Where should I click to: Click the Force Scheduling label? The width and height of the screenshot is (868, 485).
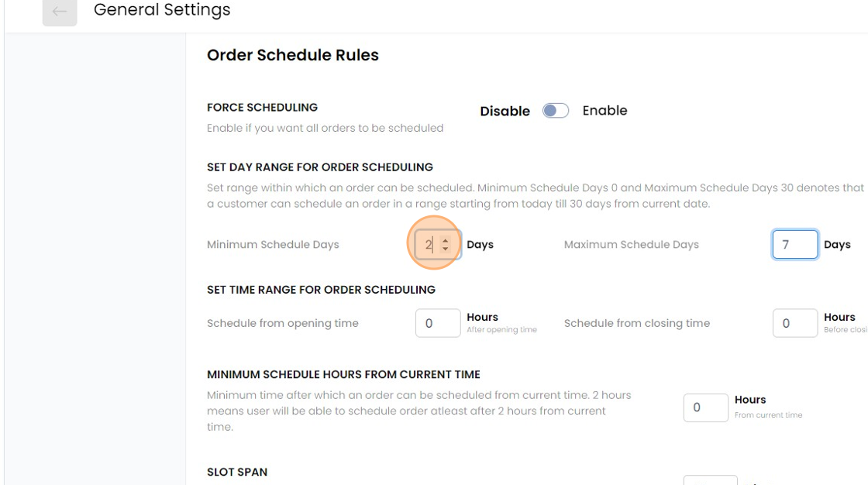coord(262,108)
